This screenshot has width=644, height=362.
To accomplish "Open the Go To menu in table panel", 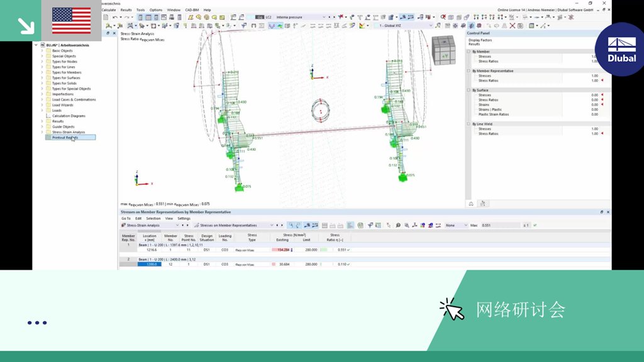I will coord(126,218).
